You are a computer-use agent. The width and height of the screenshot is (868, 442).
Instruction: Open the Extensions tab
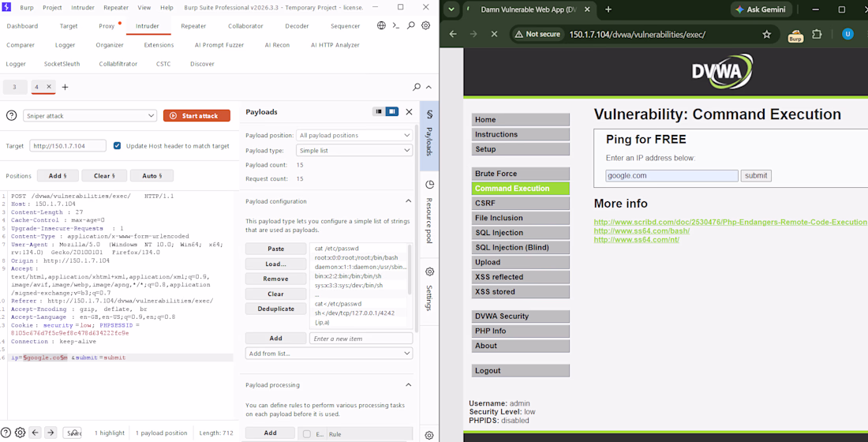pyautogui.click(x=159, y=45)
